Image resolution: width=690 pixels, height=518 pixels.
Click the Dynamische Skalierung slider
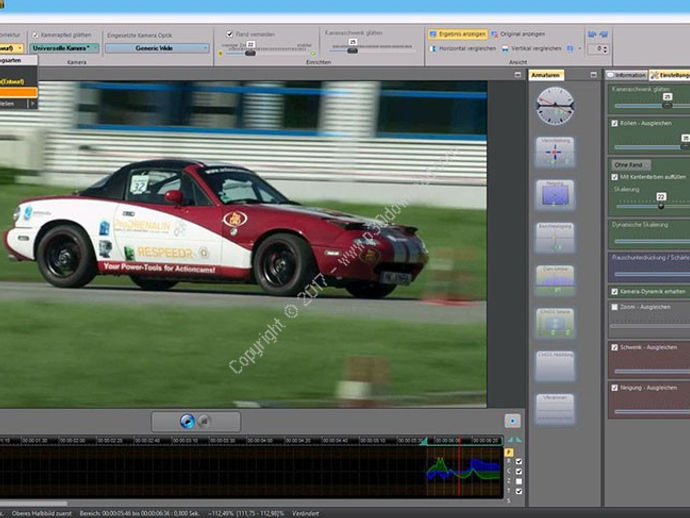652,241
